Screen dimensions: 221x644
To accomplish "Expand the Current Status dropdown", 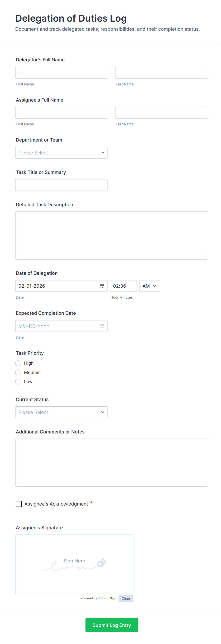I will point(61,412).
